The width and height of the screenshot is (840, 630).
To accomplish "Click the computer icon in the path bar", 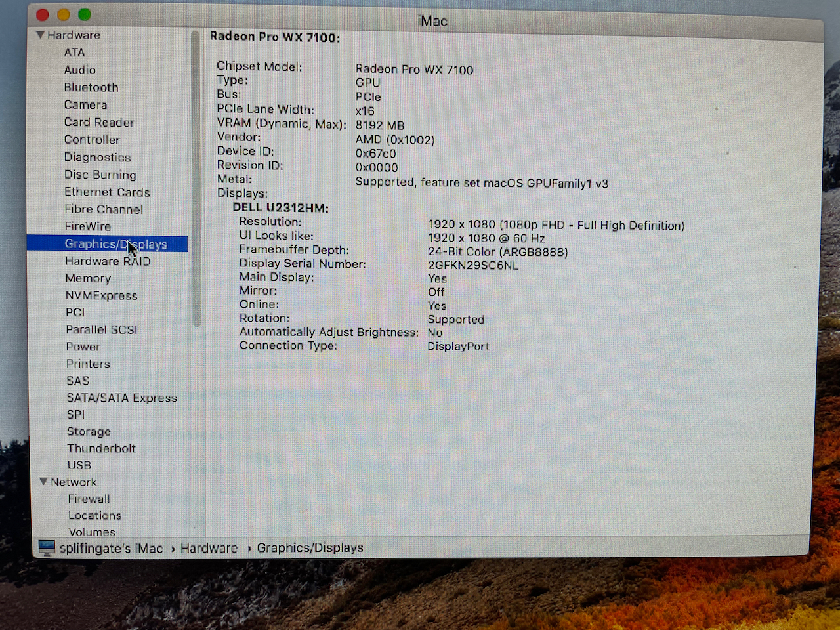I will click(x=47, y=547).
